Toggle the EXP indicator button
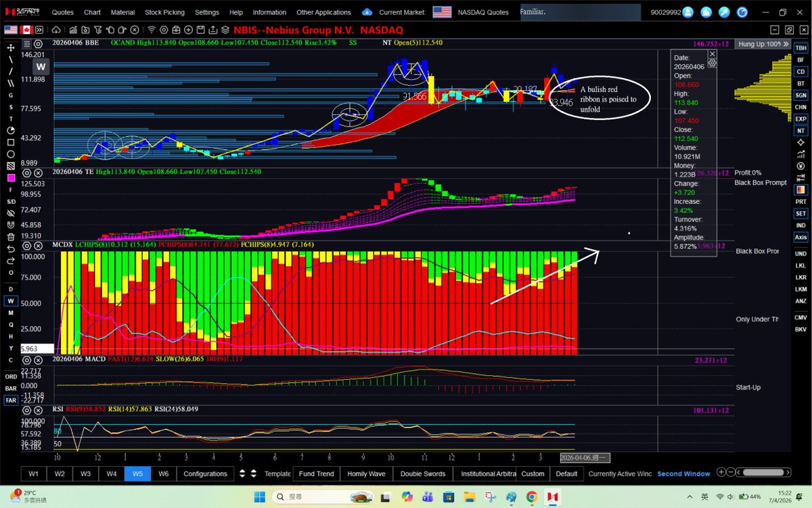Viewport: 812px width, 508px height. tap(801, 119)
